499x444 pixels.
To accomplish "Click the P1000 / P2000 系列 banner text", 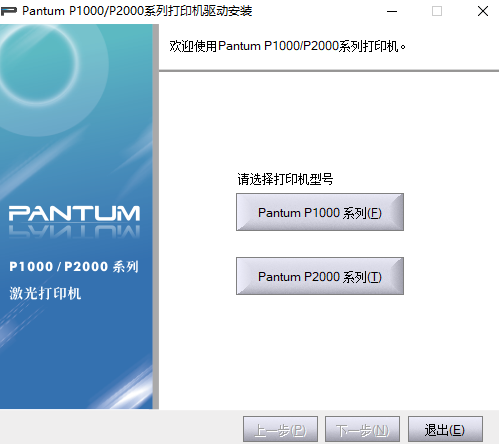I will point(74,267).
